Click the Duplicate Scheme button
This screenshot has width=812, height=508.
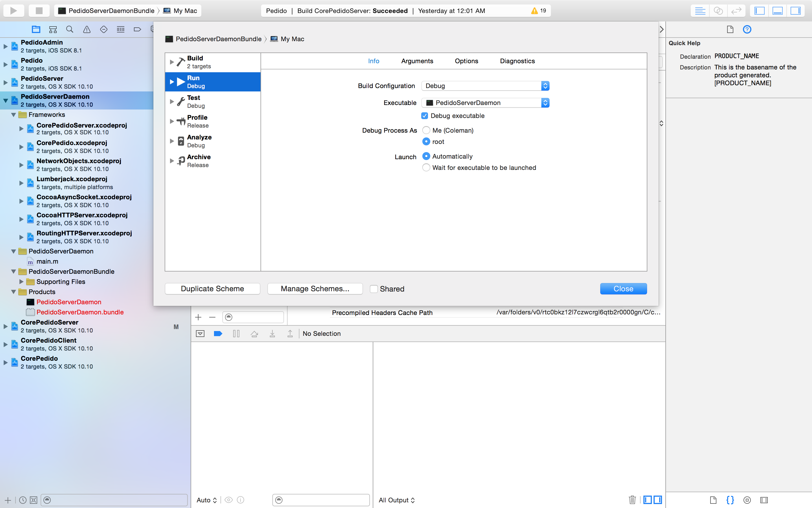pyautogui.click(x=212, y=289)
